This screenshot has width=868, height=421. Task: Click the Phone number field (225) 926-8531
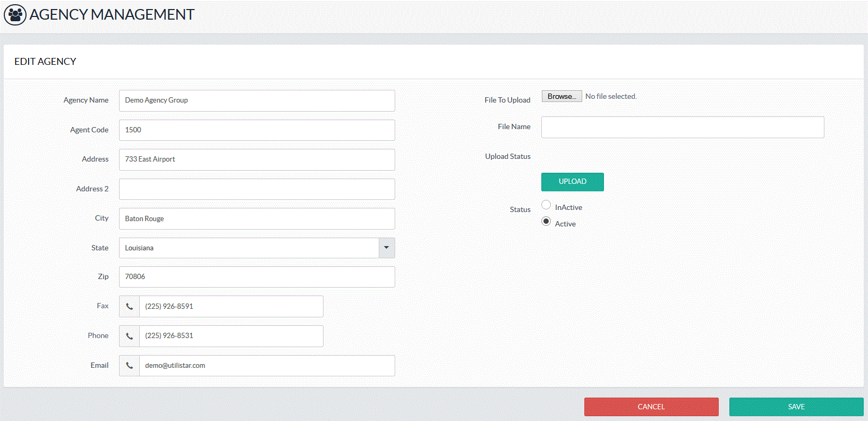(231, 336)
